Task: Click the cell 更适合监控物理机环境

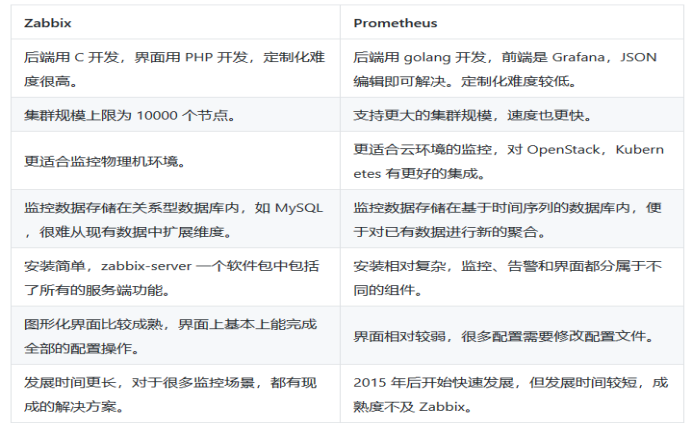Action: [105, 161]
